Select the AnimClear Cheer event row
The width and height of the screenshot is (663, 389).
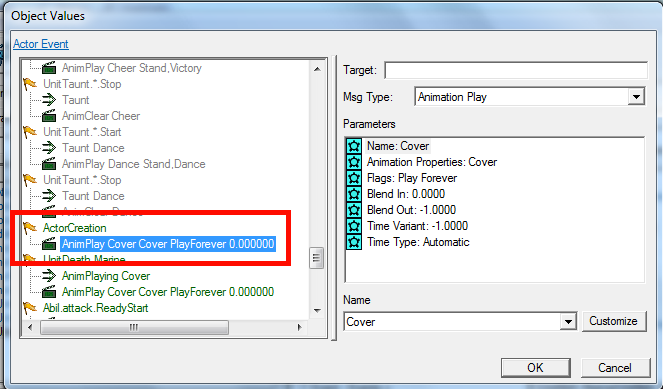[101, 116]
